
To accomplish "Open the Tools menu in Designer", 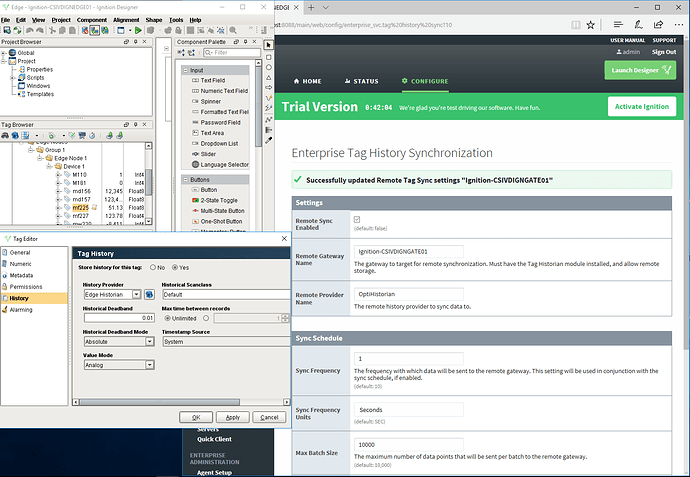I will pos(176,20).
